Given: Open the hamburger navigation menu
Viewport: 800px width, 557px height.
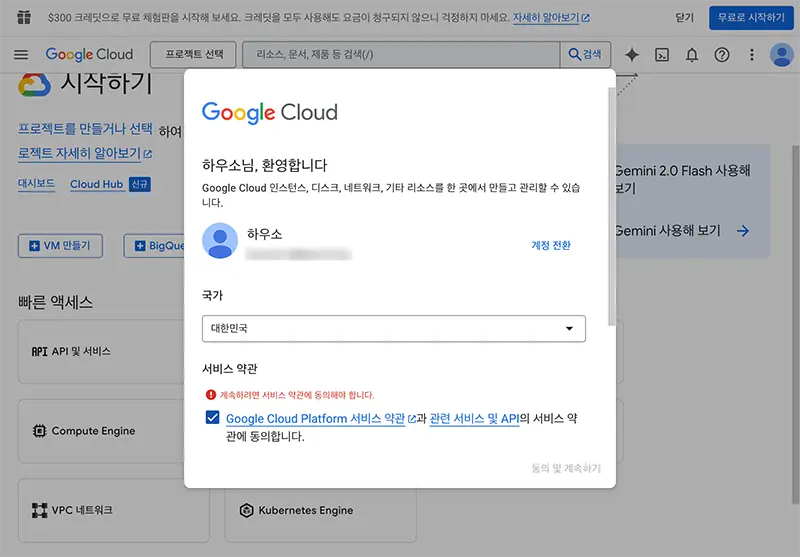Looking at the screenshot, I should point(21,54).
